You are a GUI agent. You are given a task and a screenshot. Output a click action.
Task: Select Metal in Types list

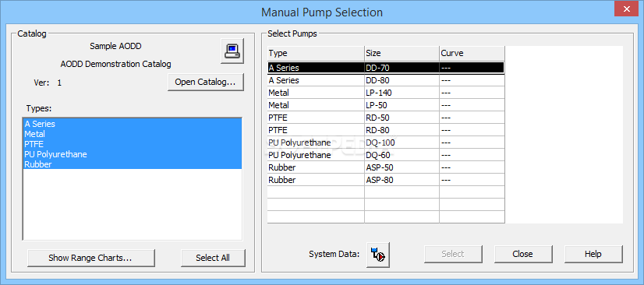point(133,134)
